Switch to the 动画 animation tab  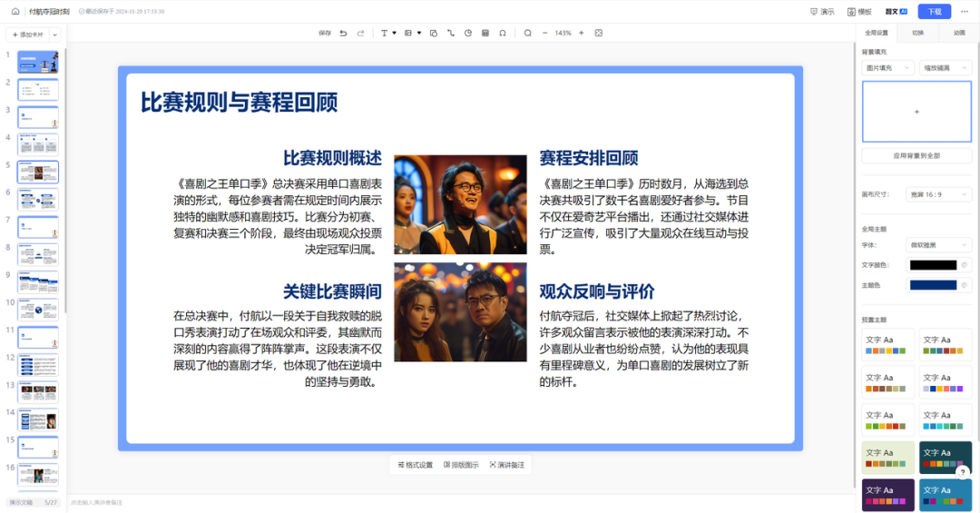[x=959, y=33]
